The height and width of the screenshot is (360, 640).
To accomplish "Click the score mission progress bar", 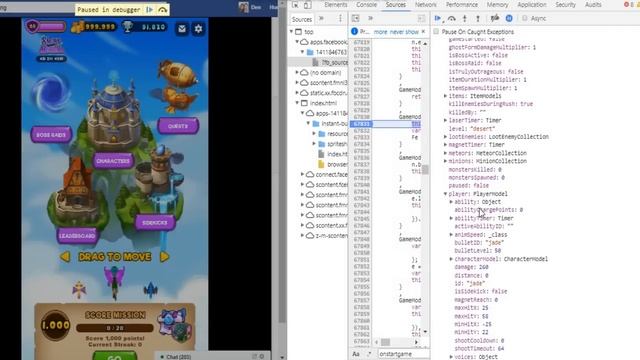I will click(114, 328).
